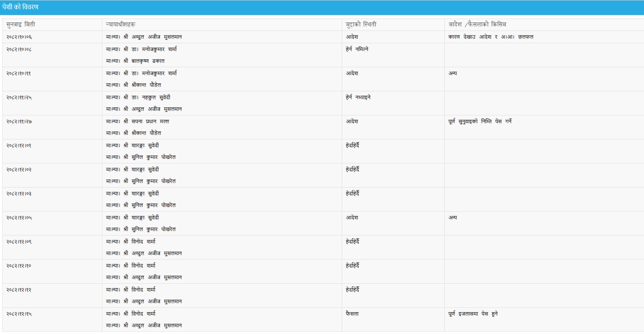
Task: Select hearing date २०८२।१०।०६
Action: click(x=19, y=37)
